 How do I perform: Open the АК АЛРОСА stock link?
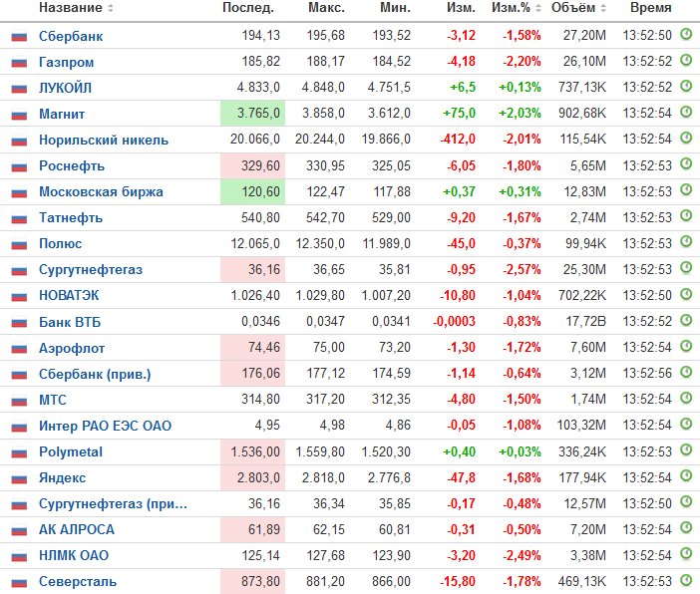pyautogui.click(x=77, y=529)
